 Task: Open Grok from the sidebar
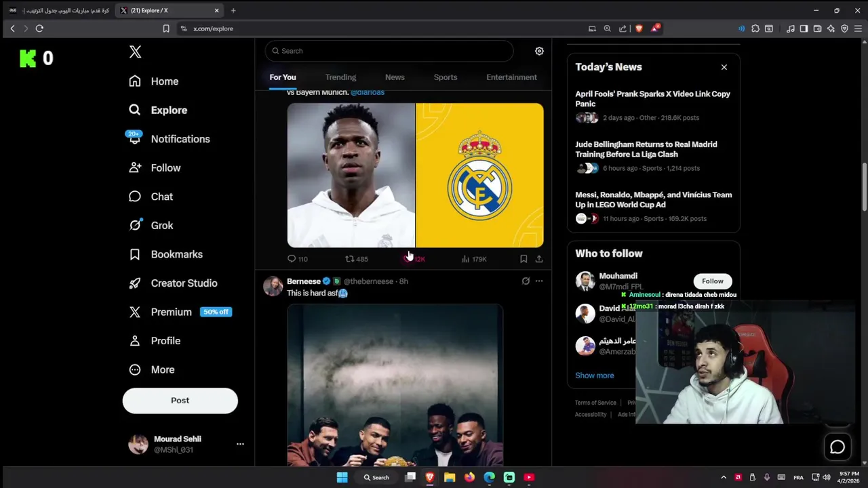[x=151, y=226]
